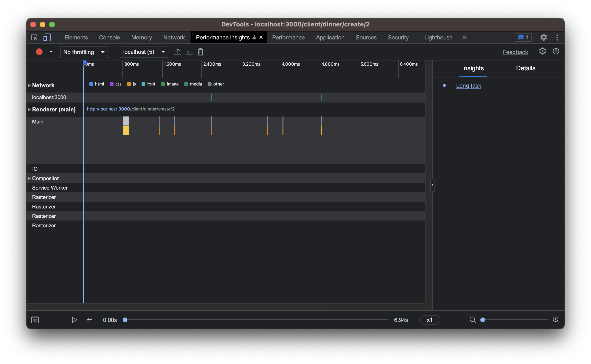
Task: Zoom in the timeline with the magnifier
Action: [556, 320]
